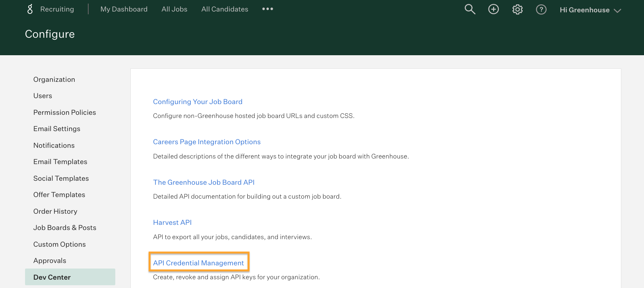This screenshot has width=644, height=288.
Task: Open API Credential Management link
Action: pyautogui.click(x=198, y=263)
